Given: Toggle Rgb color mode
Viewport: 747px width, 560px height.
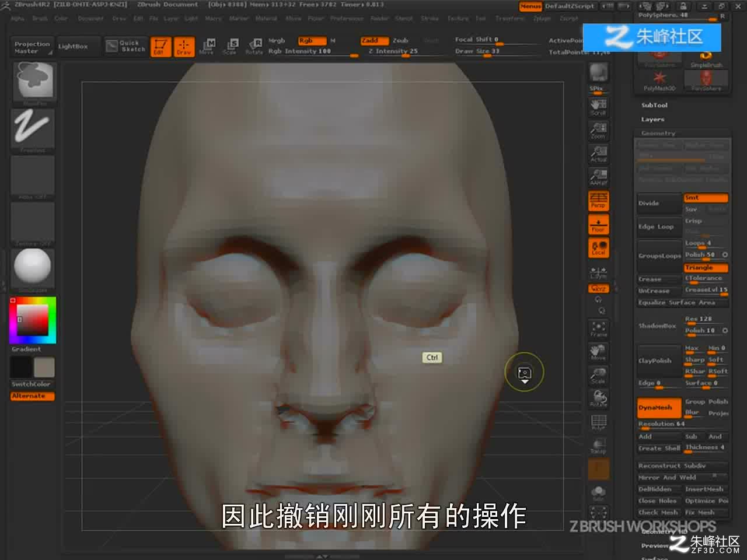Looking at the screenshot, I should point(311,41).
